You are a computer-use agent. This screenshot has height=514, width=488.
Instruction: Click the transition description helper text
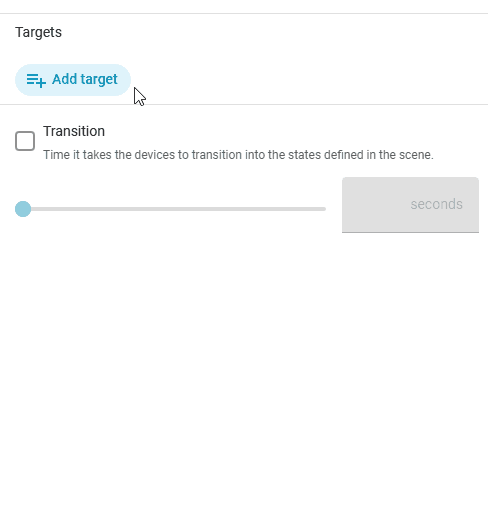coord(238,155)
